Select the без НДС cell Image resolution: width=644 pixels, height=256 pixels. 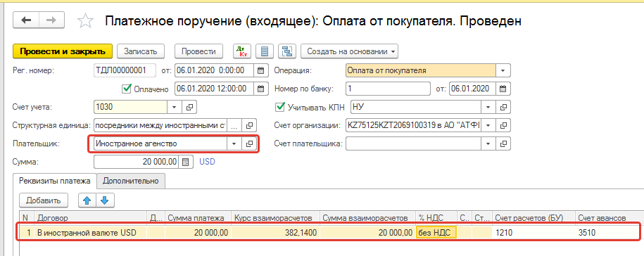436,233
